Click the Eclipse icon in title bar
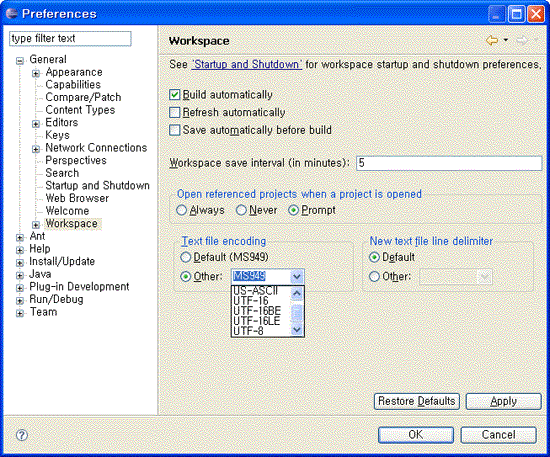This screenshot has height=457, width=550. 12,14
